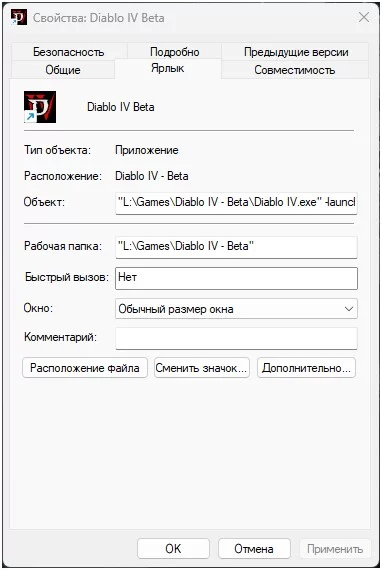Focus the Рабочая папка field

click(236, 247)
